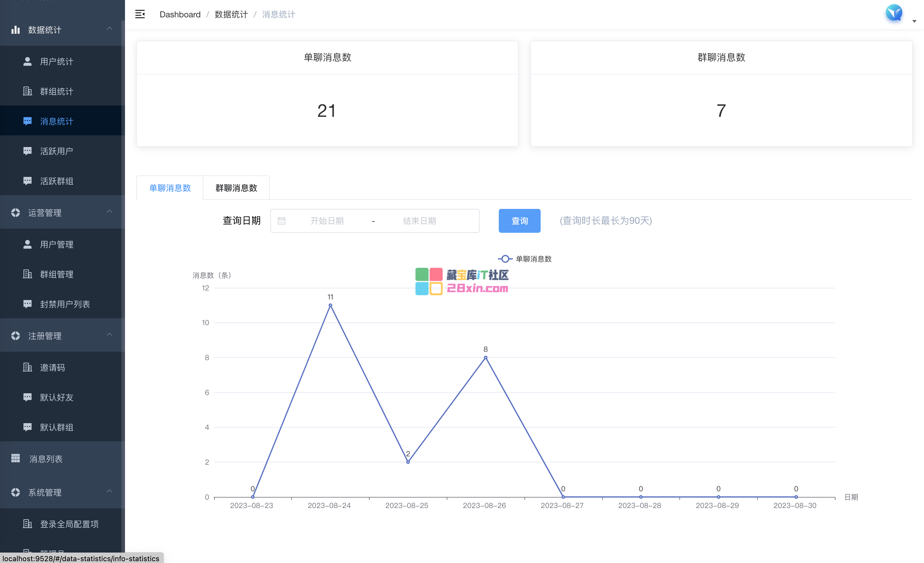Click the 群组统计 building icon

28,91
